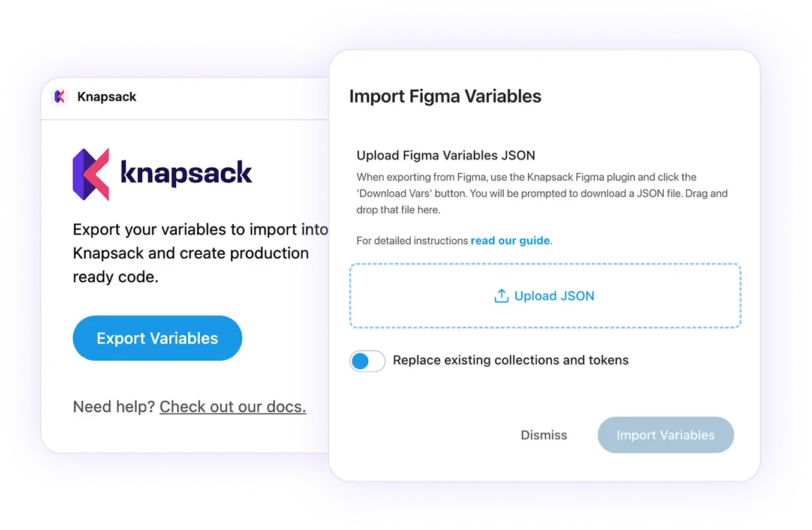This screenshot has width=812, height=530.
Task: Click the Need help? text
Action: (114, 406)
